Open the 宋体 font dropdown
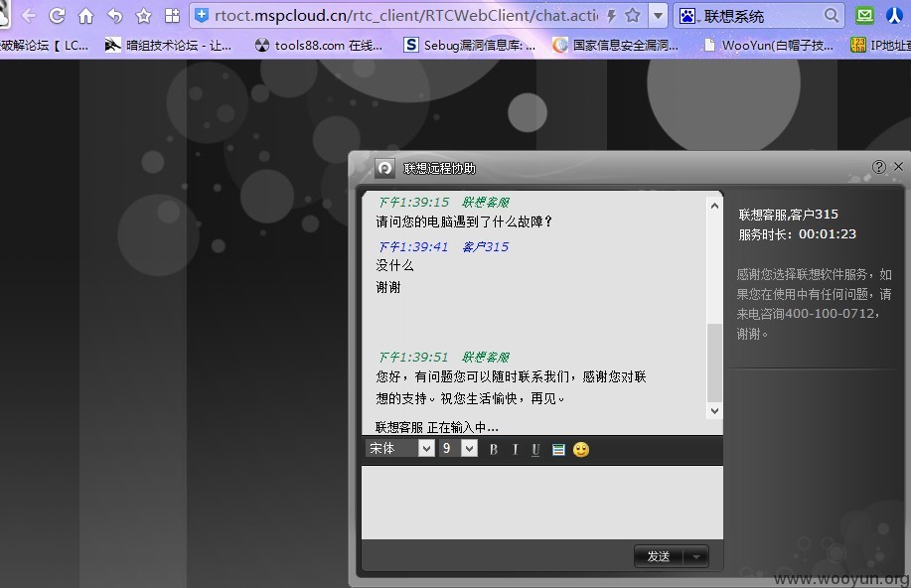The width and height of the screenshot is (911, 588). [x=426, y=449]
